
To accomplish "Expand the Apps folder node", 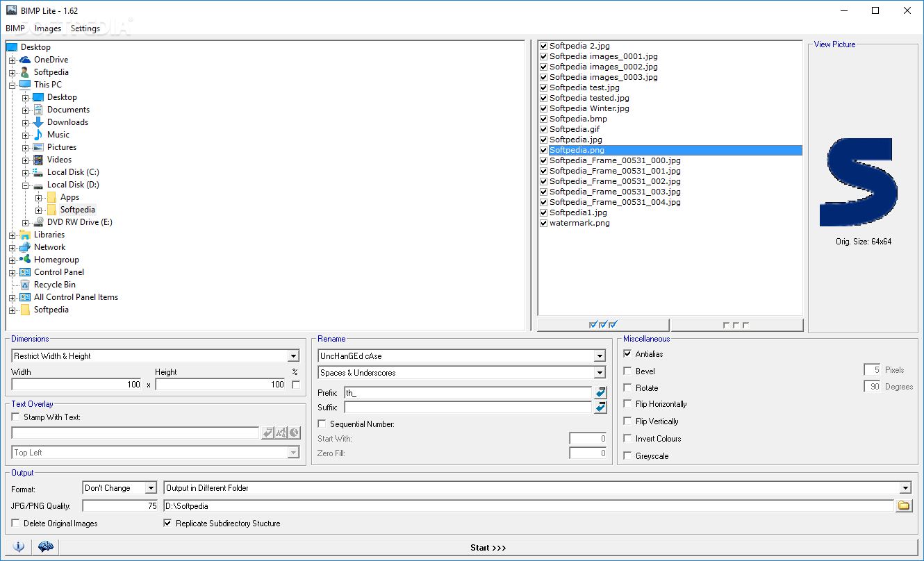I will click(x=39, y=198).
